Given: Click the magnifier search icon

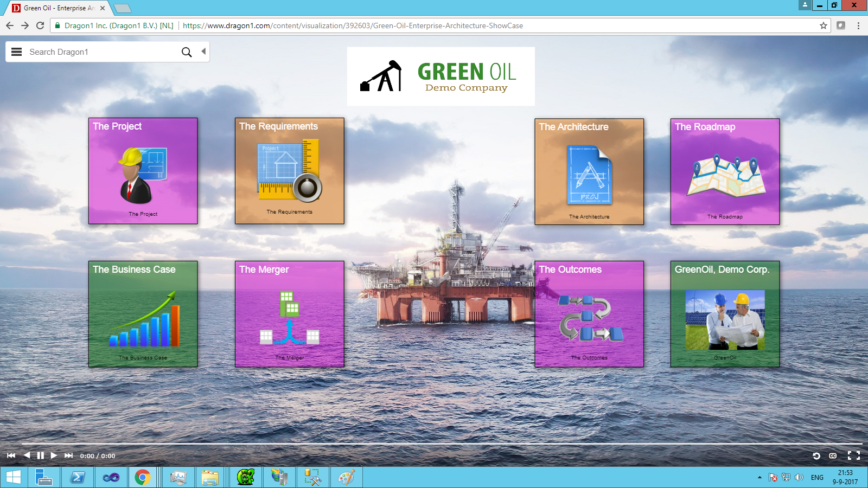Looking at the screenshot, I should coord(187,52).
